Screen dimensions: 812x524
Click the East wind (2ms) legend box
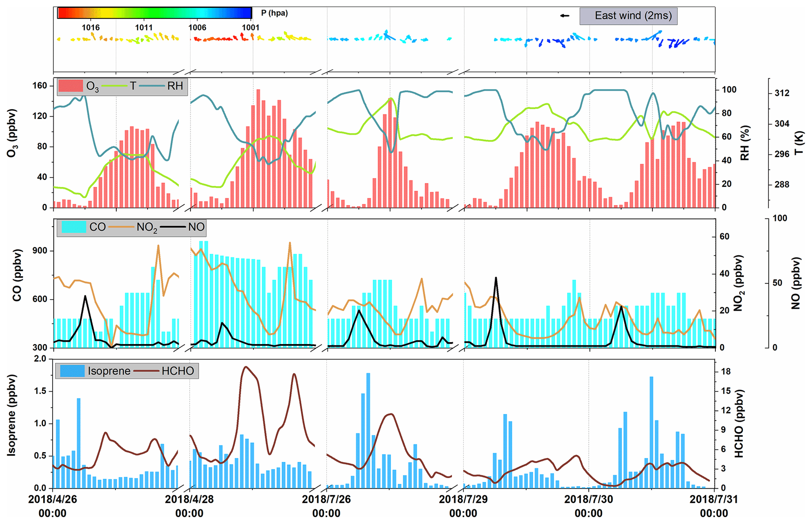coord(628,16)
